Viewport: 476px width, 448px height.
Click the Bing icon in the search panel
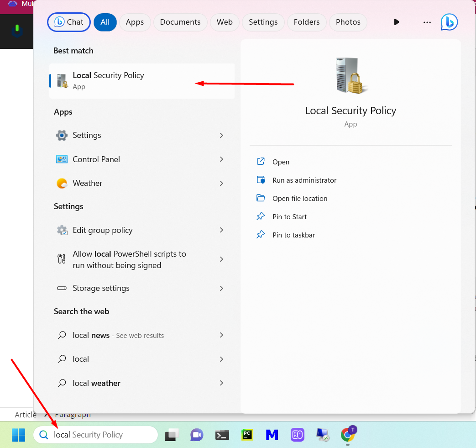(449, 22)
